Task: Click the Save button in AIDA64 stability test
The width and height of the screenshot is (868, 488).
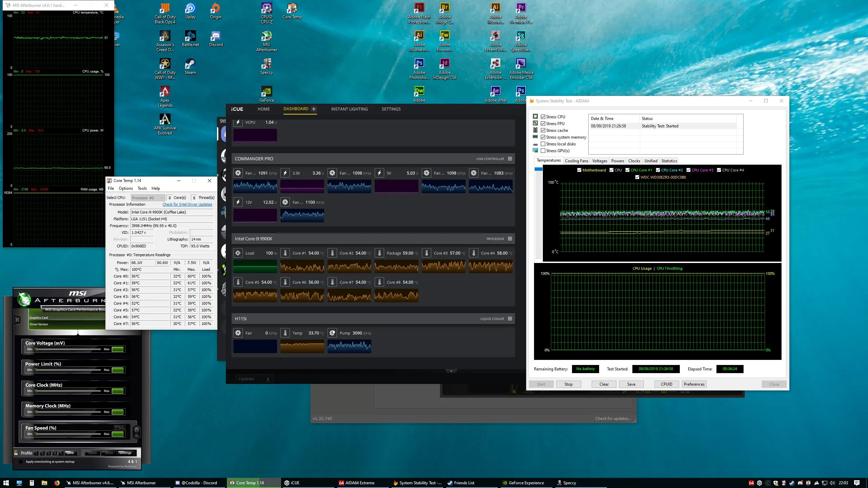Action: (631, 384)
